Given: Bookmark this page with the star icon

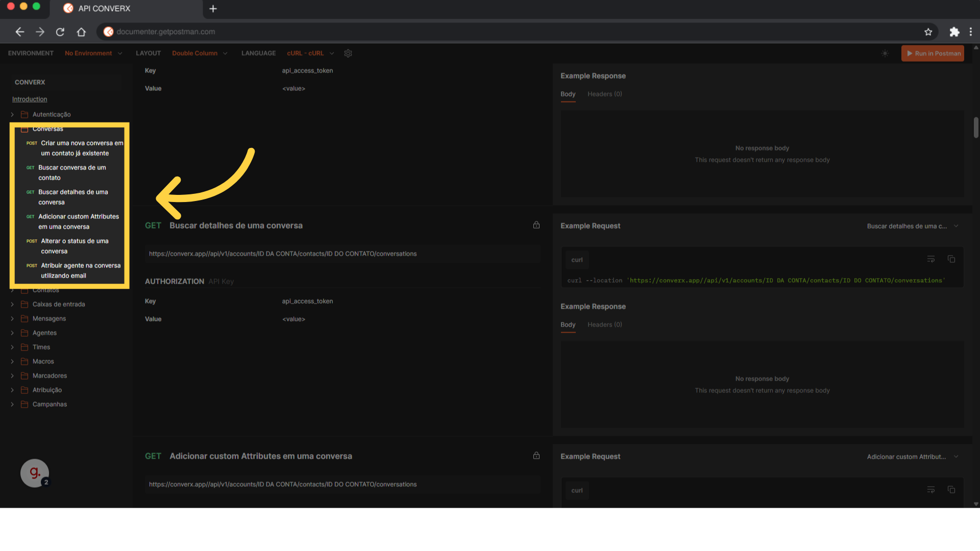Looking at the screenshot, I should [x=928, y=32].
